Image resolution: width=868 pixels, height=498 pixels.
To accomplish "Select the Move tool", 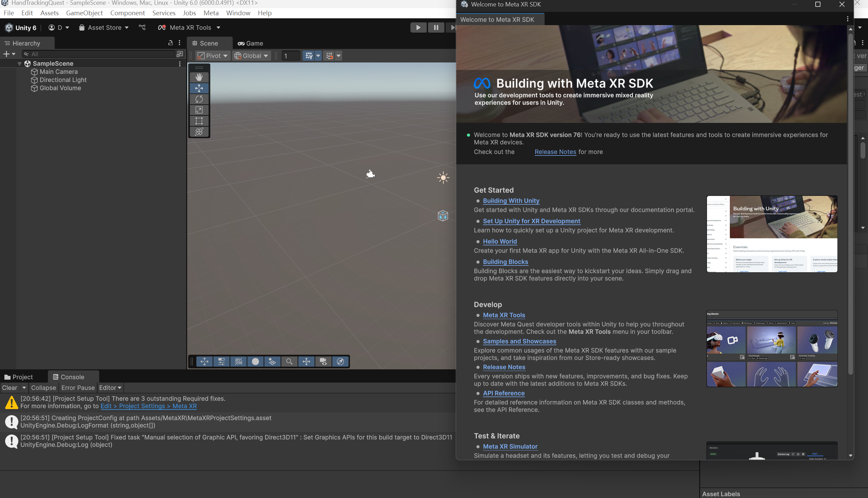I will coord(199,88).
